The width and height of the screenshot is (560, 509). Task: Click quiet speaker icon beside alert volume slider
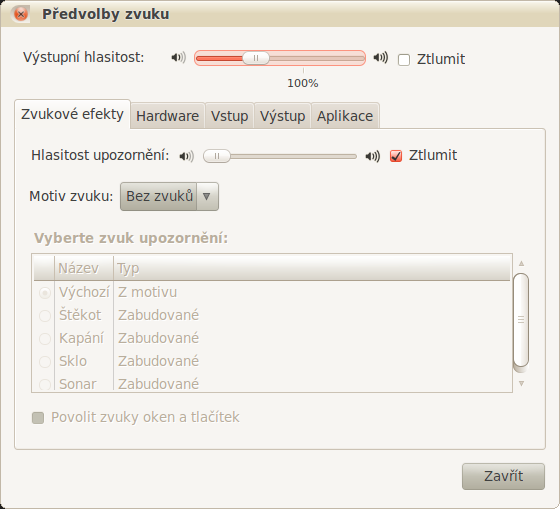187,156
